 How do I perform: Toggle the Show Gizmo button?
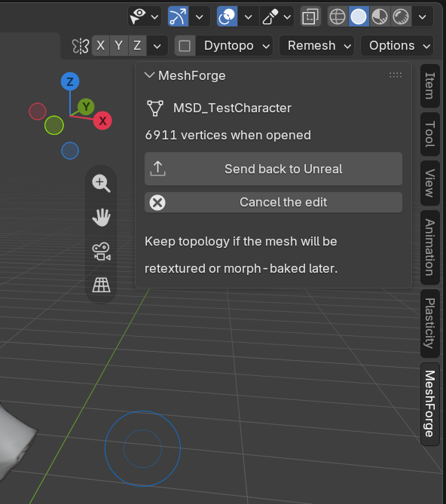pyautogui.click(x=178, y=16)
